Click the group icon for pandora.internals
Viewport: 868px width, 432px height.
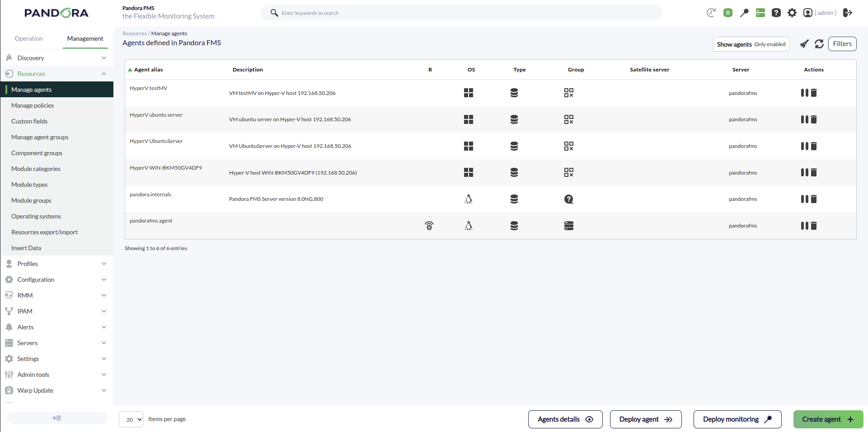tap(569, 199)
